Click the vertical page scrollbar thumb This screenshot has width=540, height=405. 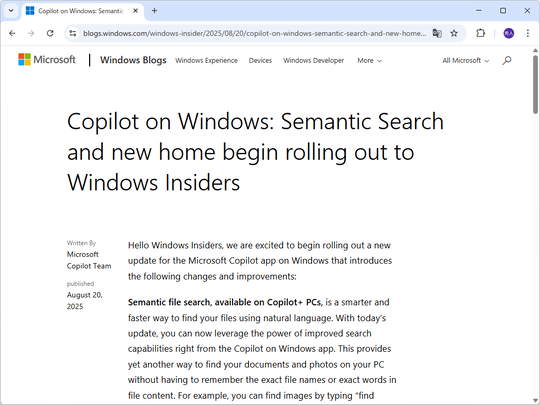[x=535, y=84]
